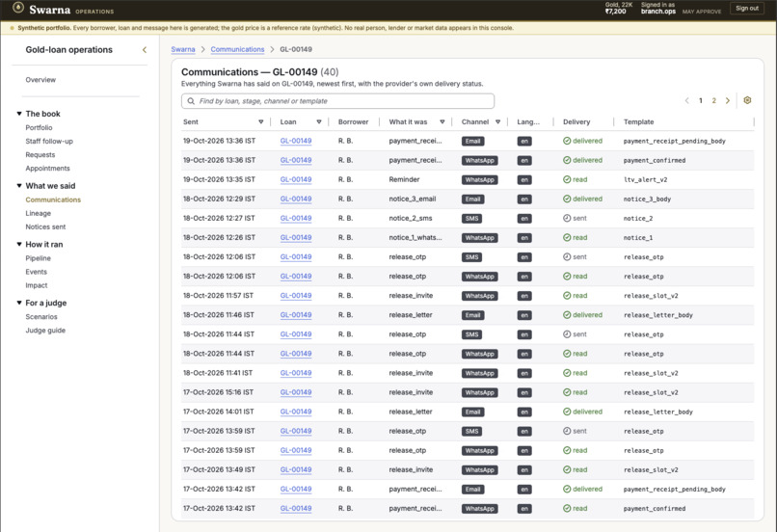Open Appointments in sidebar
The width and height of the screenshot is (777, 532).
tap(47, 169)
